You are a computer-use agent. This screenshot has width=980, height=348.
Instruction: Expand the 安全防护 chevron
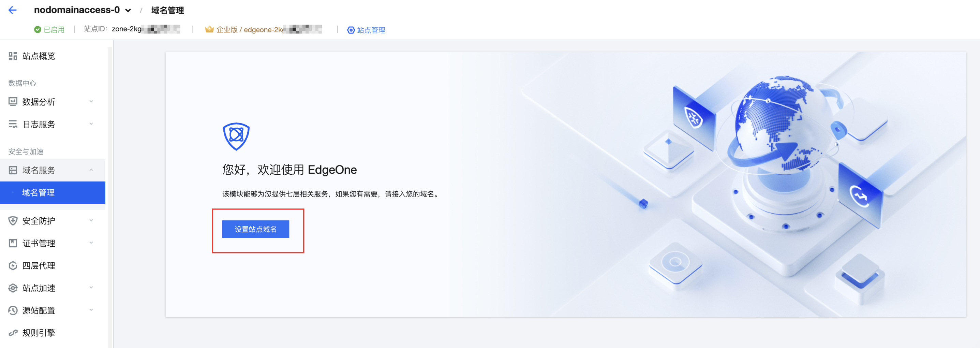pyautogui.click(x=91, y=220)
